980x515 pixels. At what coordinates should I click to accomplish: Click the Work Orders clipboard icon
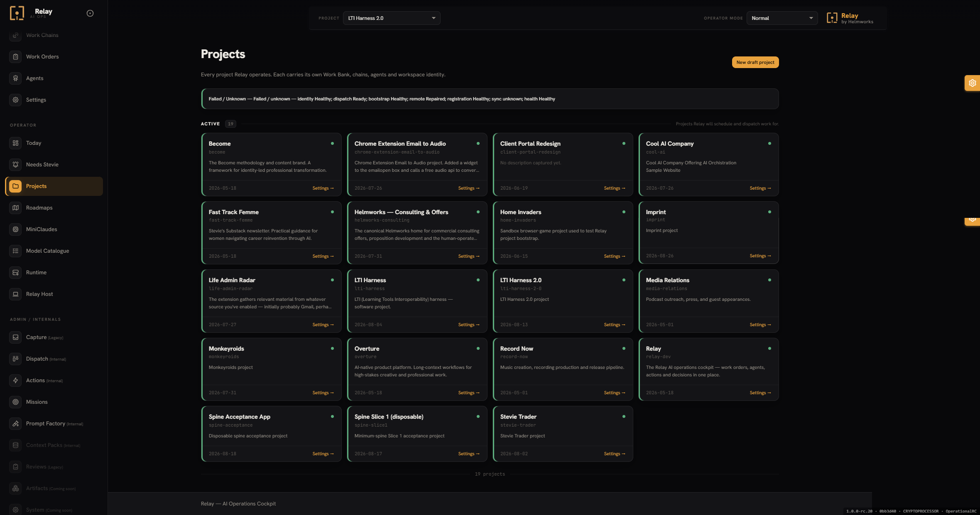[x=15, y=57]
